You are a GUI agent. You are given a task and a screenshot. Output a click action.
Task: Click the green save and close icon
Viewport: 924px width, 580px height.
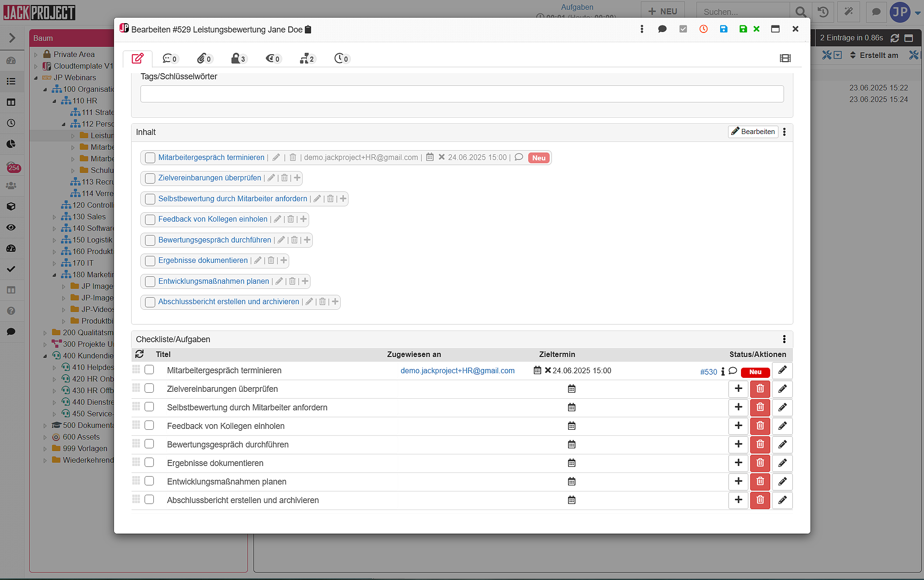[x=749, y=29]
